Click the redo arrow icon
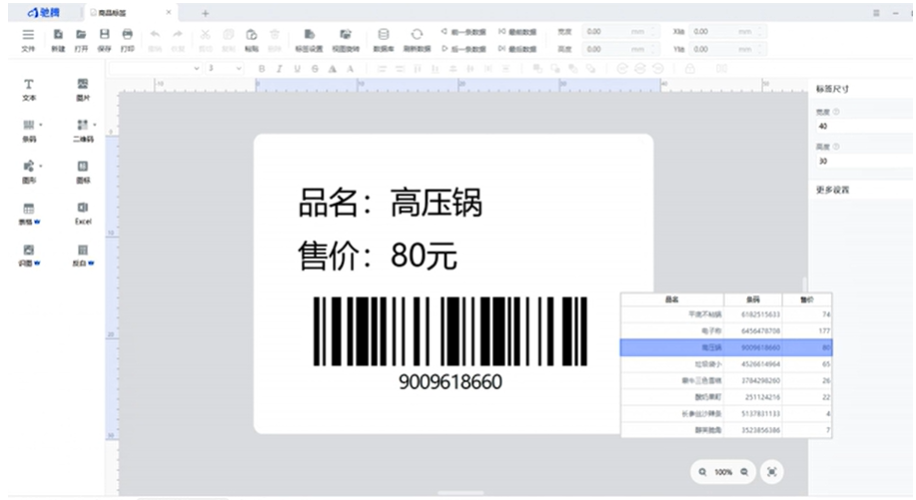Viewport: 916px width, 500px height. click(x=178, y=34)
